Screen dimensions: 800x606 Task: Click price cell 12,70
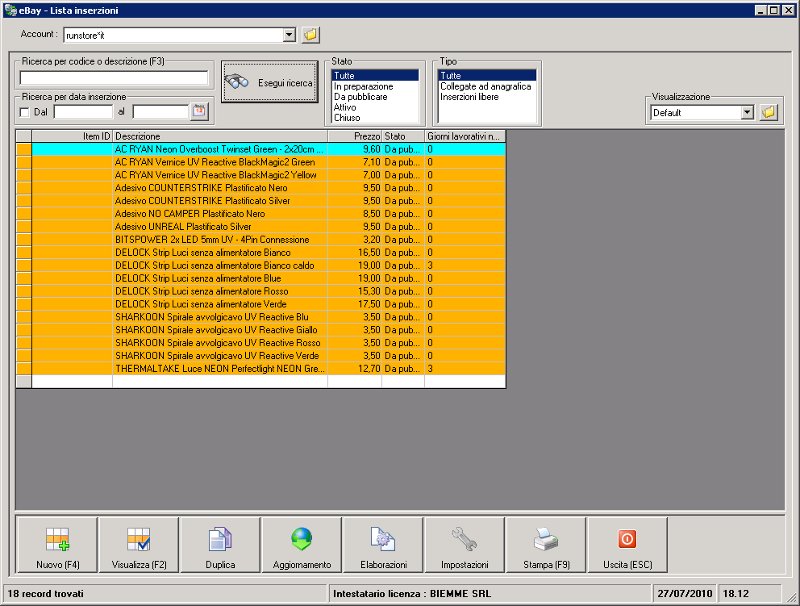[355, 368]
